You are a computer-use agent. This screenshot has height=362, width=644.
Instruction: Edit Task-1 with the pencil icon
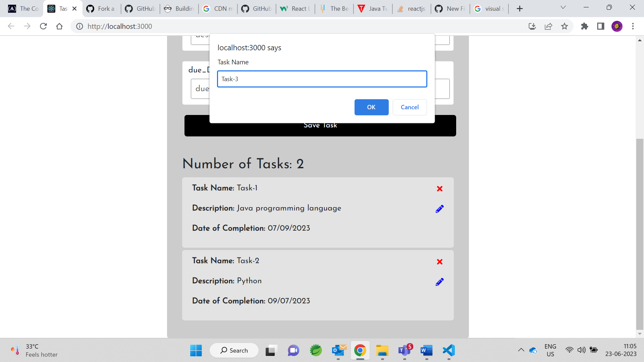tap(440, 208)
